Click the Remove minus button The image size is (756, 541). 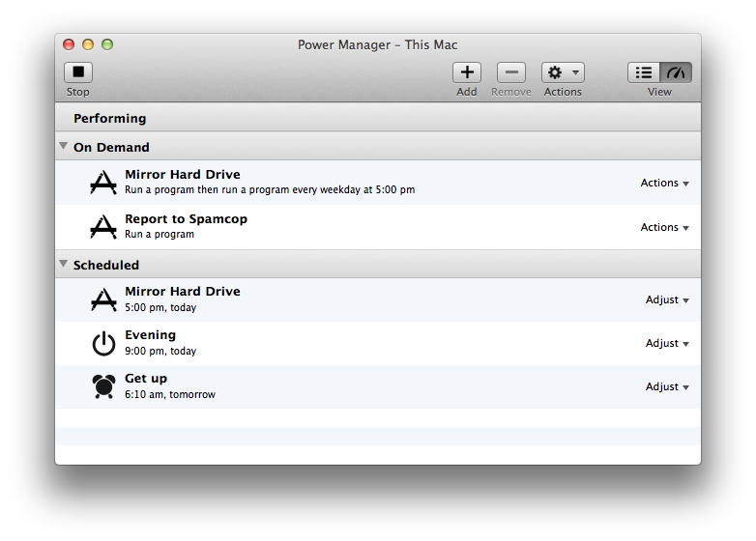pos(511,72)
